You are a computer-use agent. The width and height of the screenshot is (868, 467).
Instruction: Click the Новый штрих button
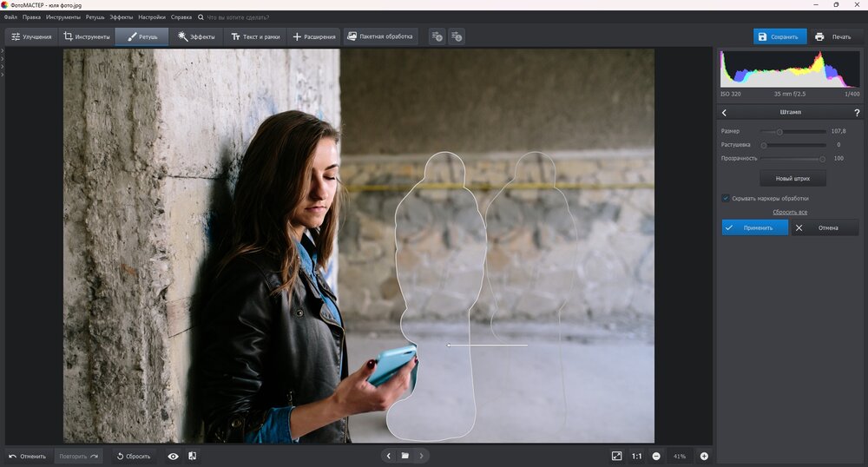tap(792, 178)
